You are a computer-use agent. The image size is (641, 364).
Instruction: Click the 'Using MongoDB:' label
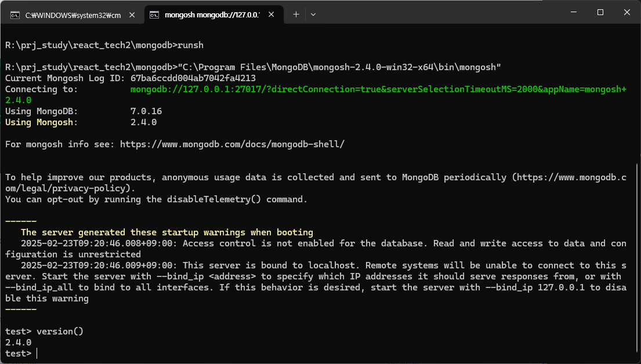click(41, 111)
